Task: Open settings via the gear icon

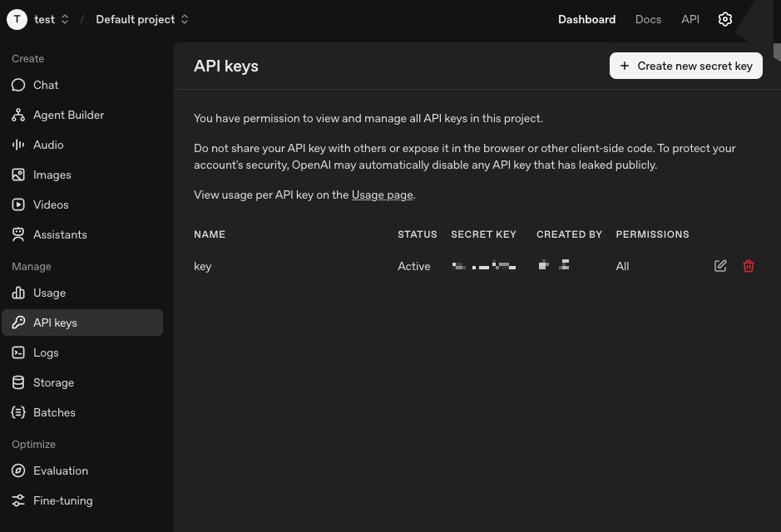Action: point(724,19)
